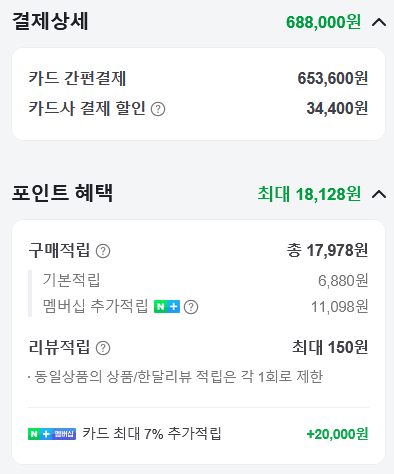
Task: Open help icon beside 구매적립
Action: pos(103,251)
